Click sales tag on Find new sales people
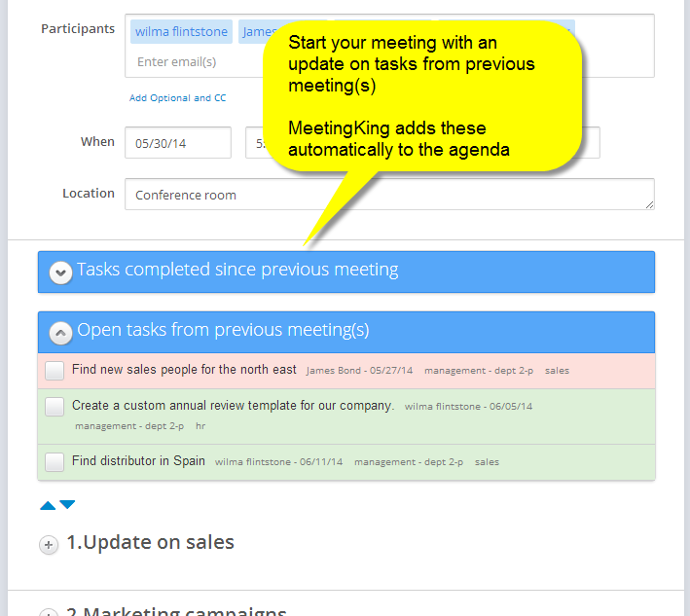 (x=557, y=371)
